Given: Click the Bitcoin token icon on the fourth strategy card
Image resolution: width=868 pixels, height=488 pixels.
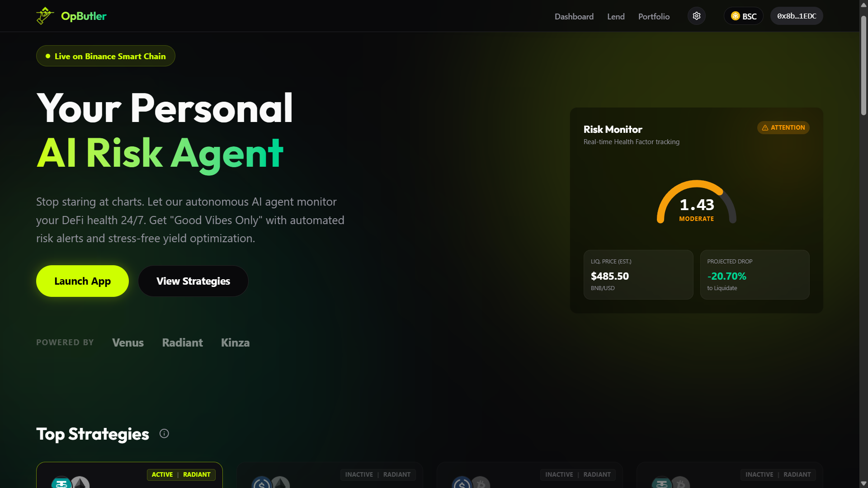Looking at the screenshot, I should point(680,483).
